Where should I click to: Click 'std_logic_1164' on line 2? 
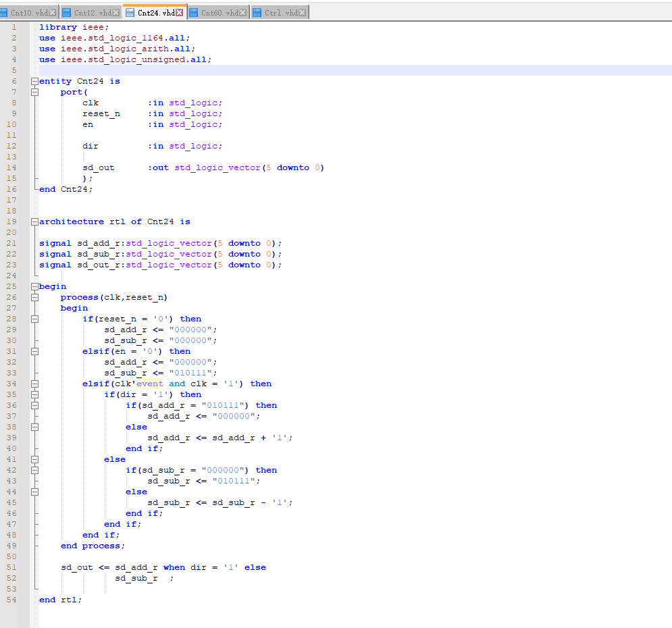[x=126, y=38]
